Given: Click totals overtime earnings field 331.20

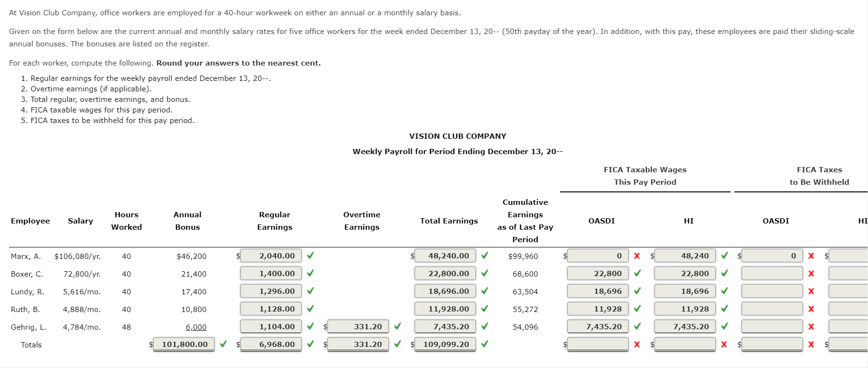Looking at the screenshot, I should (x=358, y=344).
